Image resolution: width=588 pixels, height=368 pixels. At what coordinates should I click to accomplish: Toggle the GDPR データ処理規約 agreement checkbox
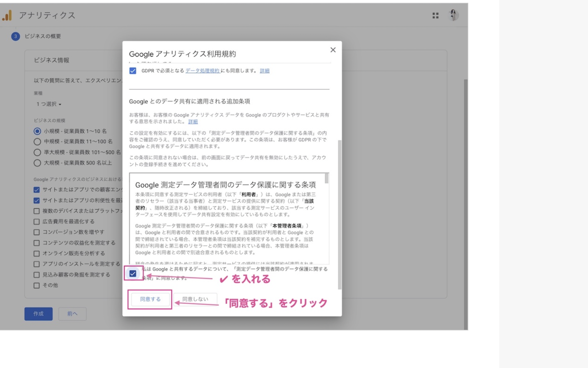133,71
